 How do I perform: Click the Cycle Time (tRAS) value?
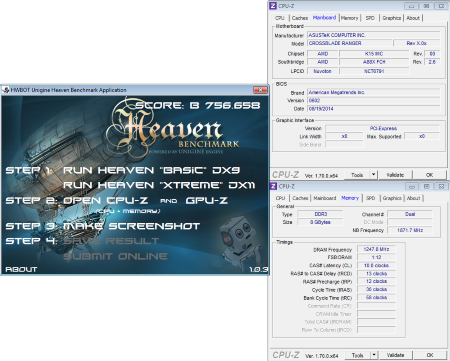click(x=376, y=289)
